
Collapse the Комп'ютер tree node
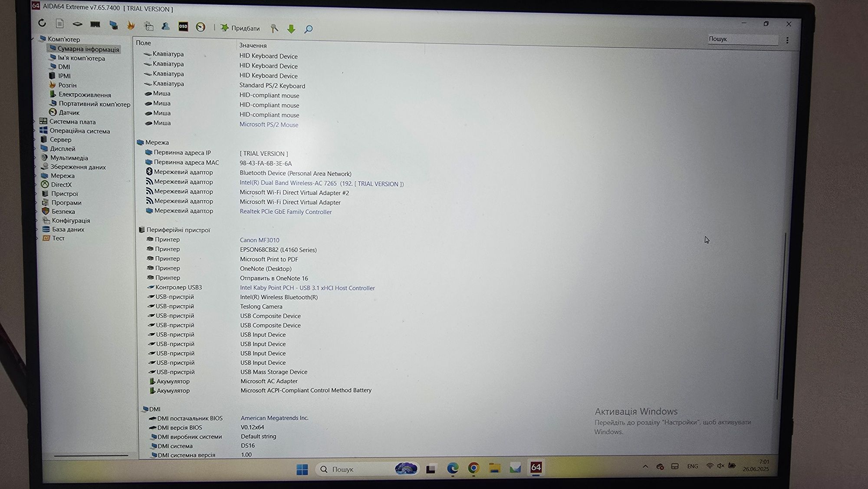[x=33, y=39]
